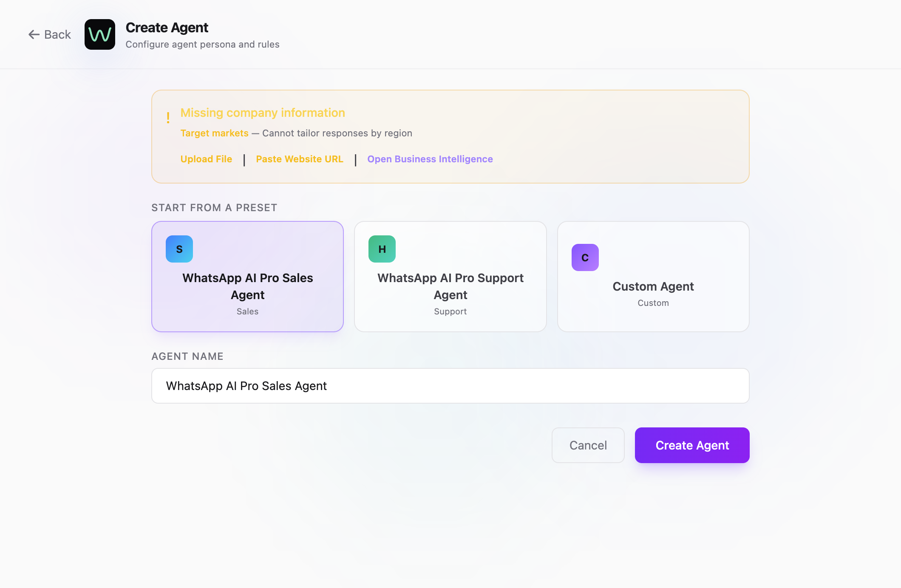Click the green W app logo
Viewport: 901px width, 588px height.
coord(100,34)
